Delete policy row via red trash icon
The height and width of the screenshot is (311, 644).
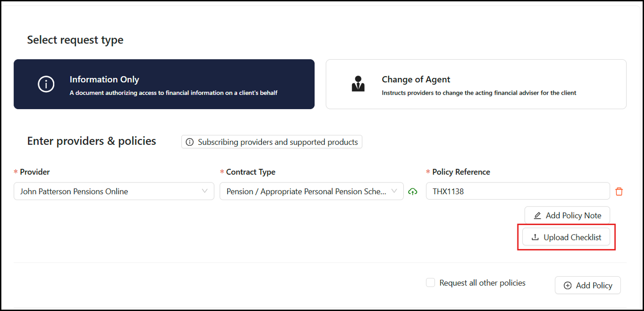(x=619, y=191)
